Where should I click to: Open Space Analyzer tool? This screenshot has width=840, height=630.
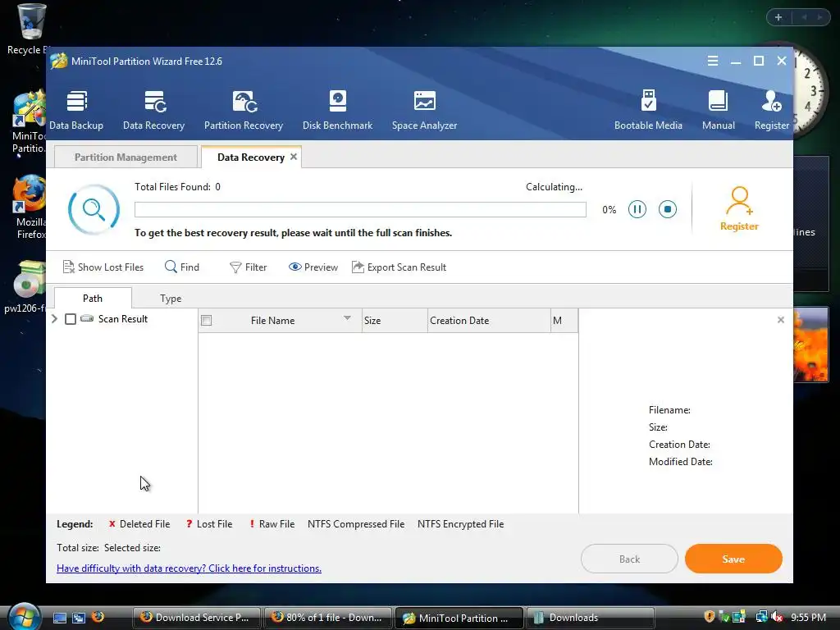point(424,111)
